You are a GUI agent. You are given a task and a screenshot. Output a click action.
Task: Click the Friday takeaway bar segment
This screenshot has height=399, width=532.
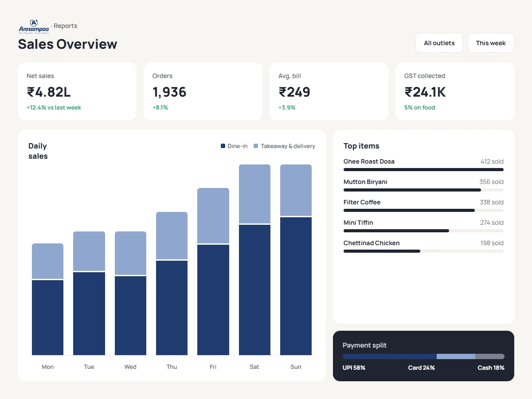click(213, 215)
